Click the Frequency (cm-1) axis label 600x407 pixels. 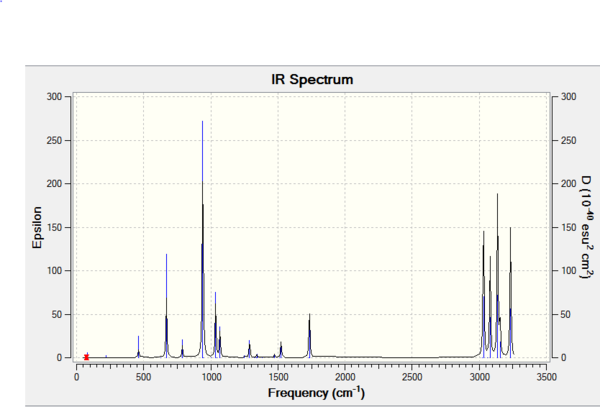coord(316,393)
